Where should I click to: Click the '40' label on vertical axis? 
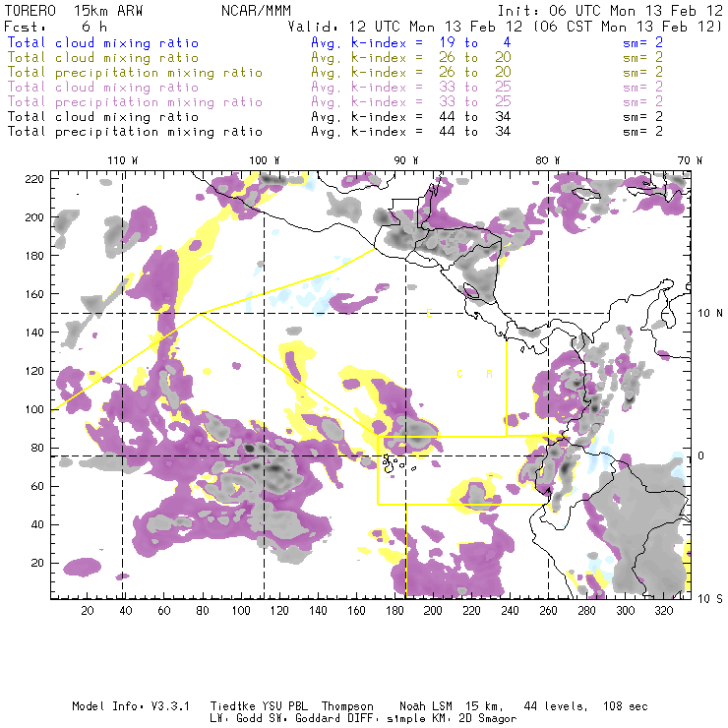pos(37,524)
